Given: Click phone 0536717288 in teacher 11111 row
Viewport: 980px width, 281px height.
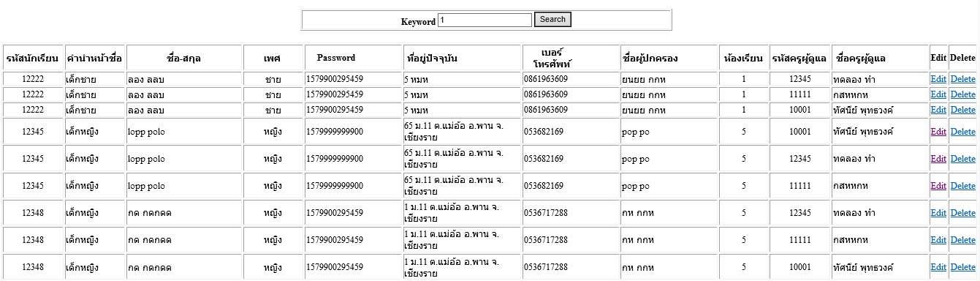Looking at the screenshot, I should point(545,240).
